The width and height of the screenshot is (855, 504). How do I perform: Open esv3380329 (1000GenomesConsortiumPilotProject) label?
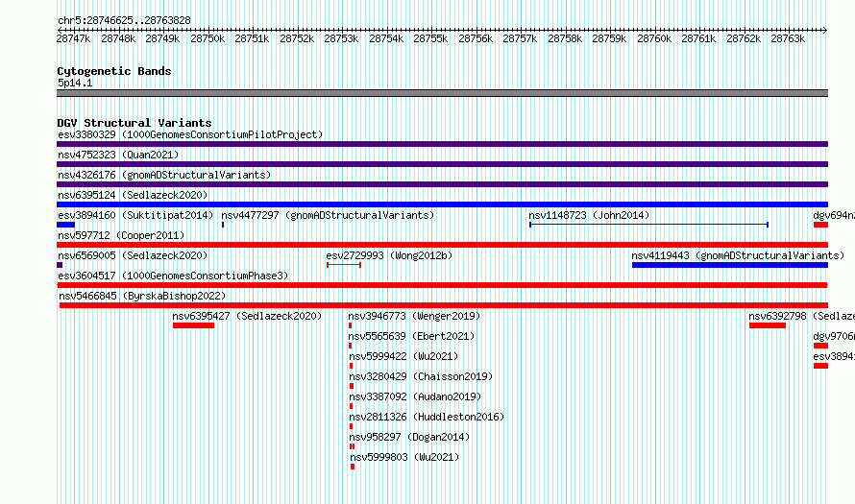190,134
